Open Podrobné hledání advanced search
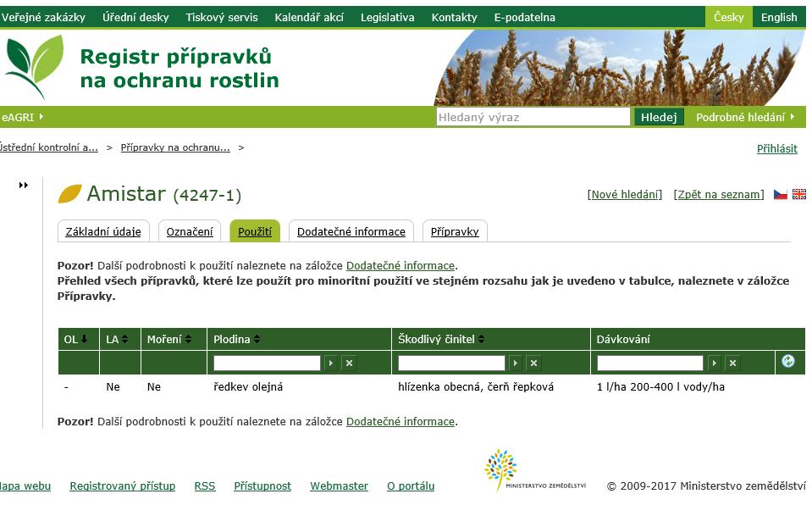 744,117
